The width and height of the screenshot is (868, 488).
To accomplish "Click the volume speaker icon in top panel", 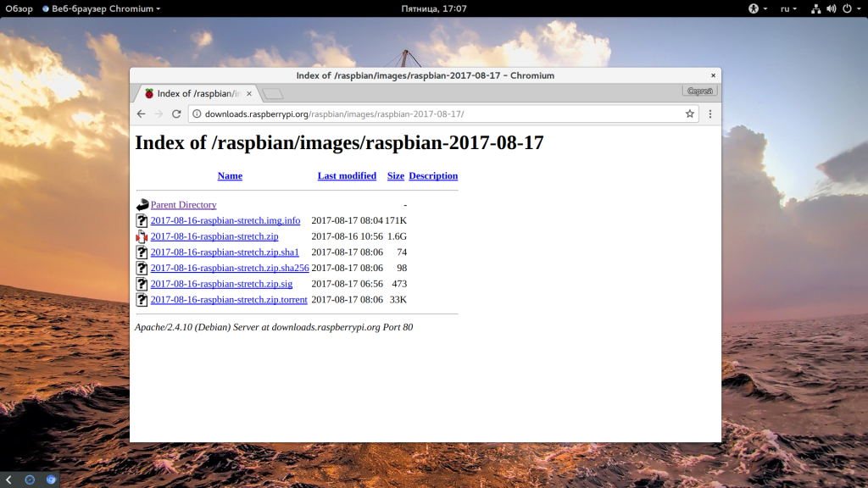I will [831, 8].
